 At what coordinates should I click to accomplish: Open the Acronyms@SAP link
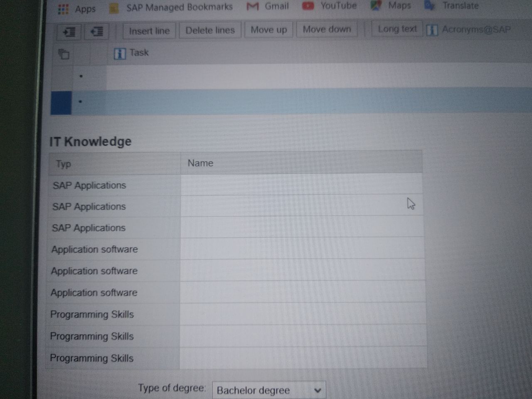pyautogui.click(x=476, y=30)
